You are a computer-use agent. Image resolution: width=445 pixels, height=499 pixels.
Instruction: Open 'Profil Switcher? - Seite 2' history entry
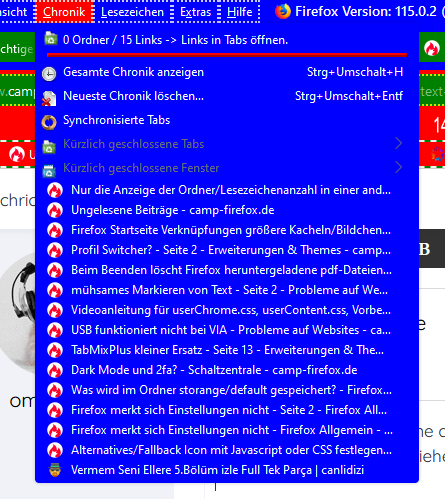[227, 250]
